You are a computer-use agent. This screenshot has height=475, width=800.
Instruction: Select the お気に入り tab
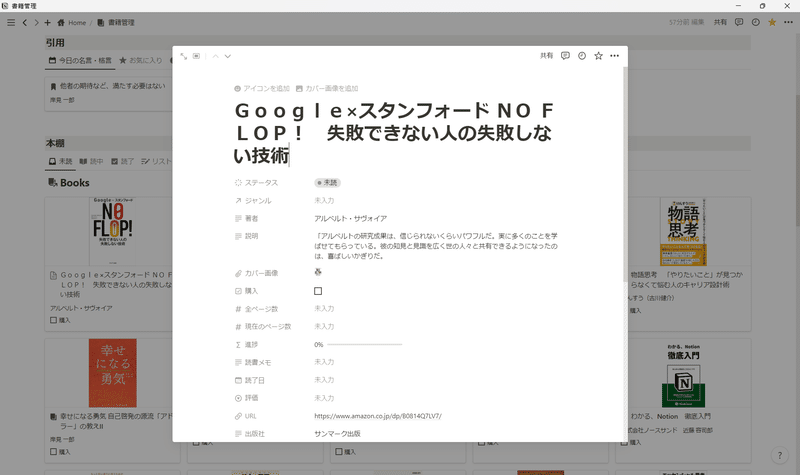point(141,60)
